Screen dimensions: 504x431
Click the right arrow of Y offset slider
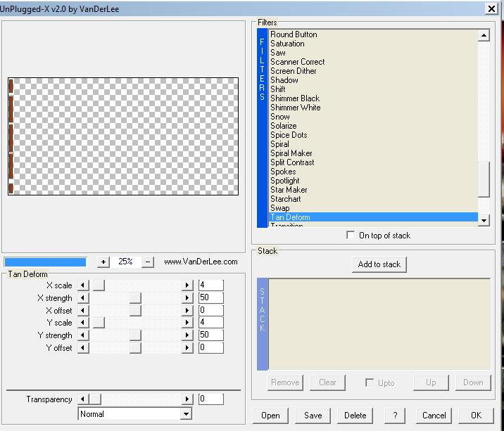click(187, 347)
